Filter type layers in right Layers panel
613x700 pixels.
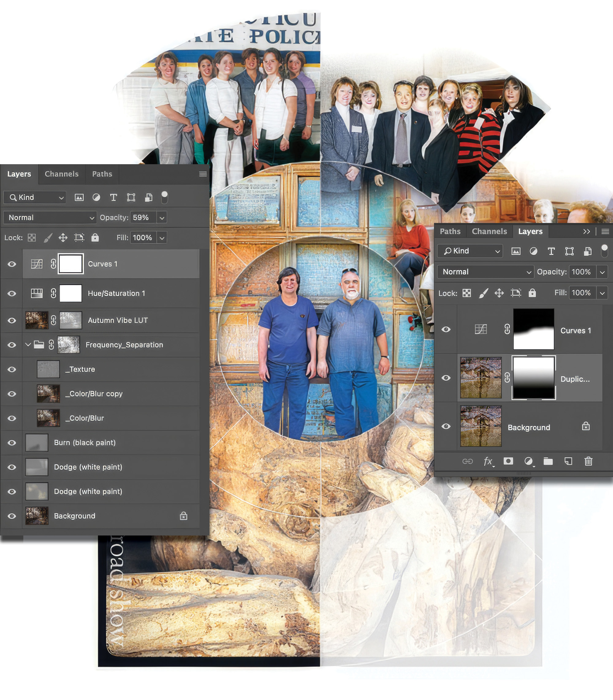coord(551,251)
